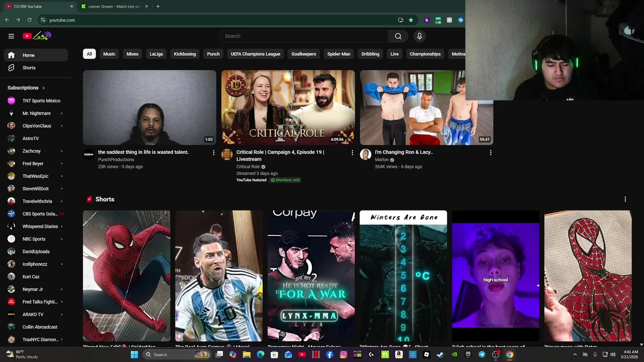
Task: Open File Explorer from the taskbar
Action: point(247,354)
